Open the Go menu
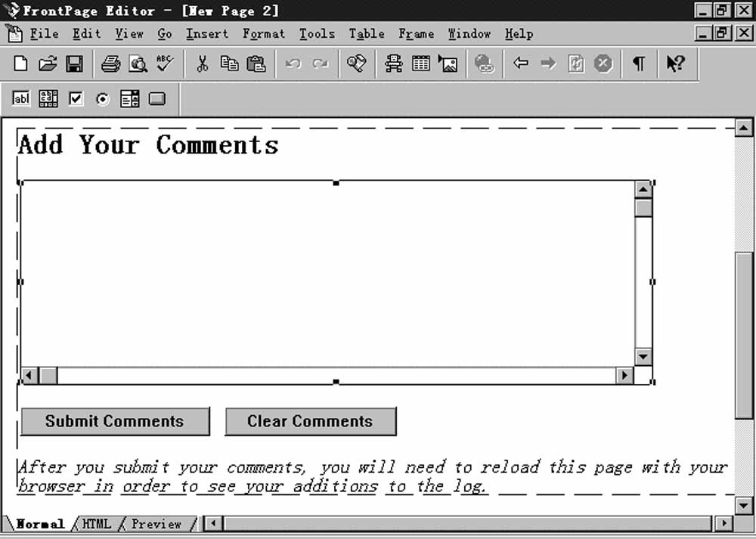 [164, 34]
